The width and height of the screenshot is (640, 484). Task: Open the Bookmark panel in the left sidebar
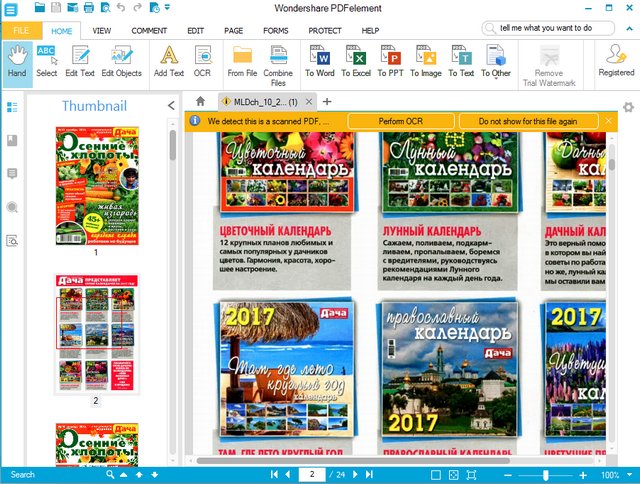(12, 140)
